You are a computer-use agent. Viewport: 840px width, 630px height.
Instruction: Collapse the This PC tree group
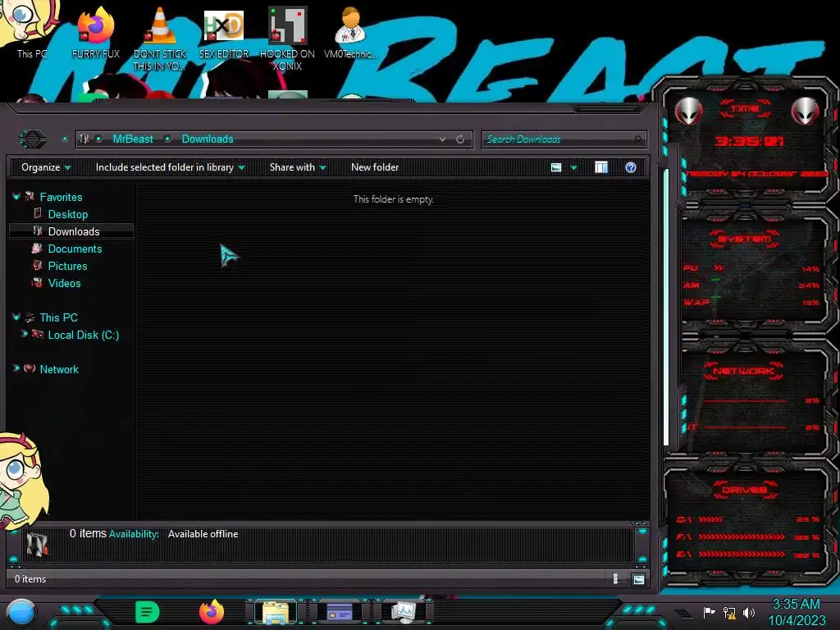tap(16, 317)
